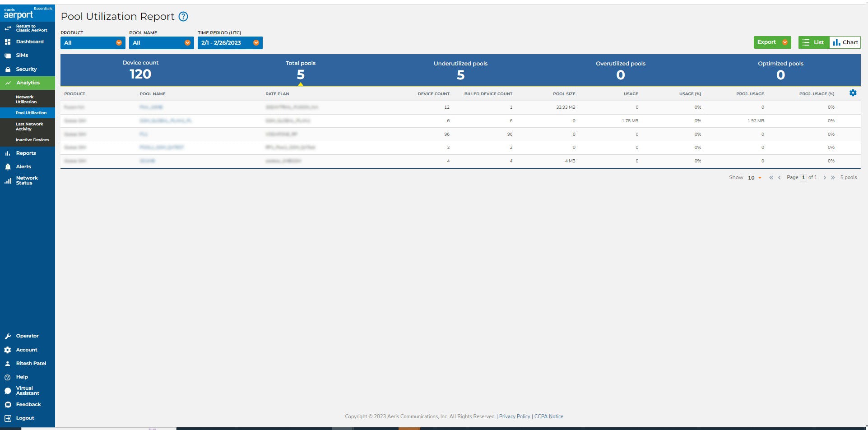Edit the page number input in pagination
The width and height of the screenshot is (868, 430).
point(803,177)
